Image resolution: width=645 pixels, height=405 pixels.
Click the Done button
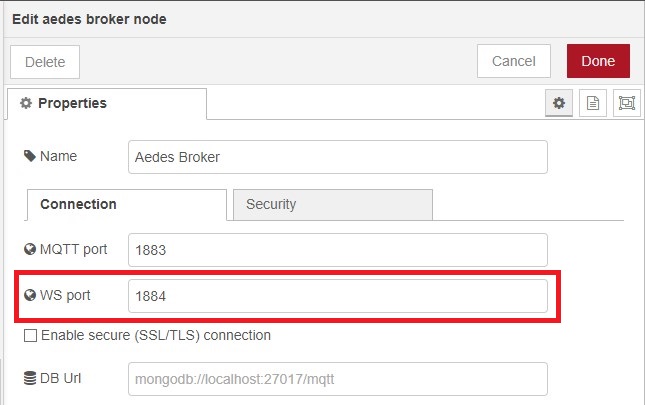coord(598,61)
